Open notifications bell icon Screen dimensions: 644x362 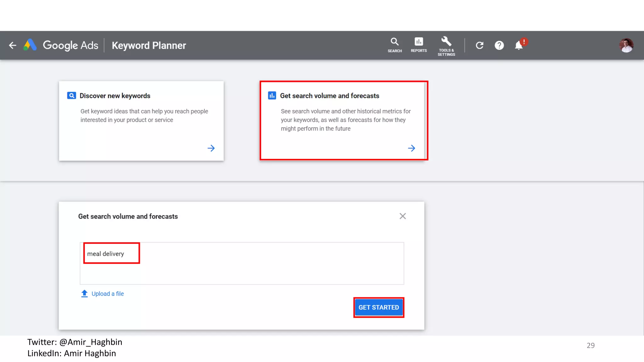519,46
